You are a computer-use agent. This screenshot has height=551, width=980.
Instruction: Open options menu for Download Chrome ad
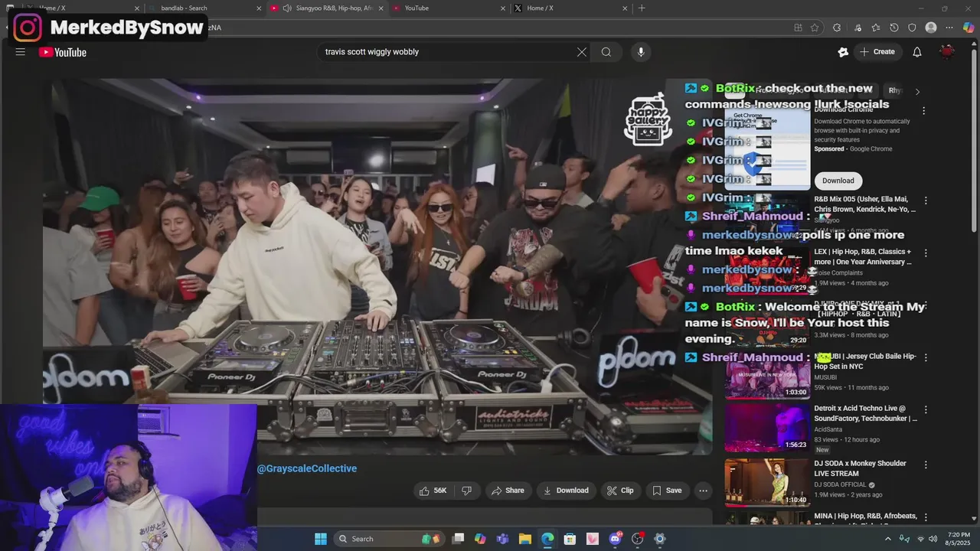click(x=924, y=111)
